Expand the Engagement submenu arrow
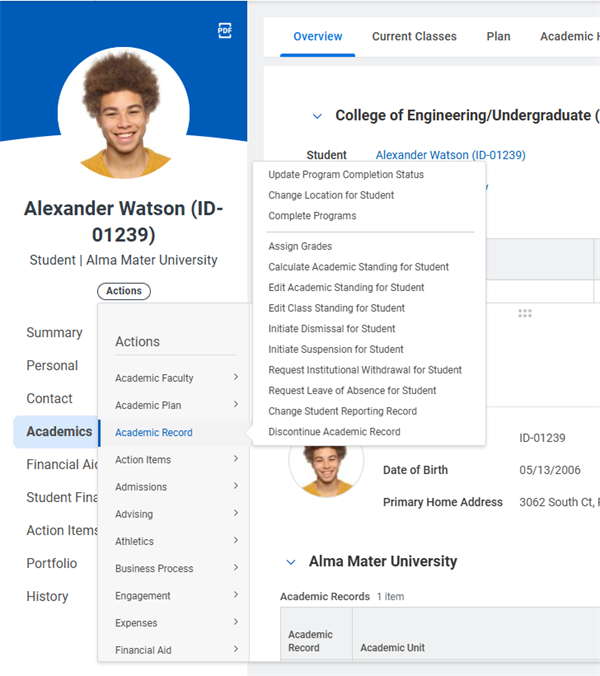600x676 pixels. coord(236,595)
